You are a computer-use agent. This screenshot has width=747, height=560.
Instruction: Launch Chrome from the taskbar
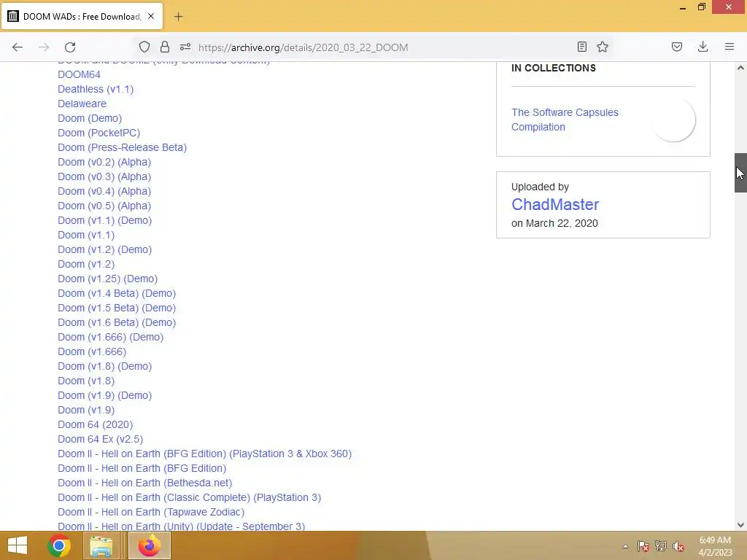coord(59,545)
